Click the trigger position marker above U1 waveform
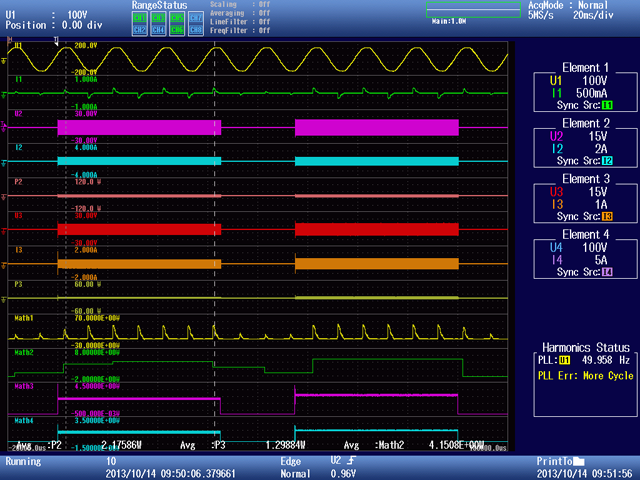The height and width of the screenshot is (480, 640). 56,40
